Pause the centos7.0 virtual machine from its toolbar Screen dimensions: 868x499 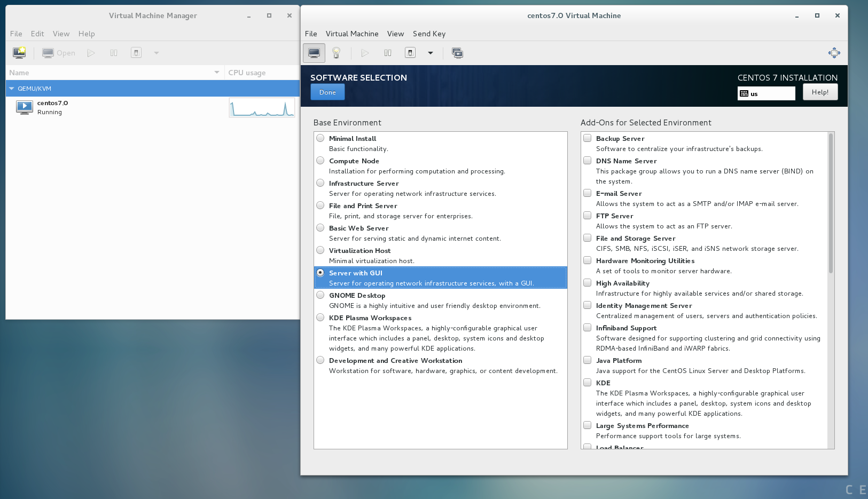[x=388, y=53]
